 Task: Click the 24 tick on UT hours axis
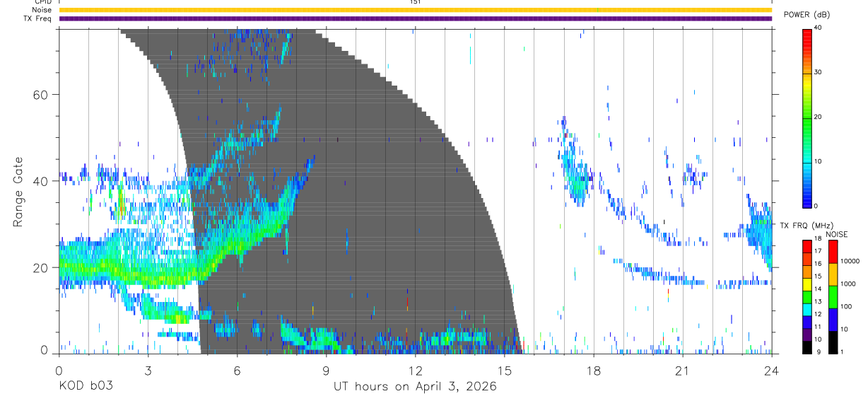click(771, 371)
